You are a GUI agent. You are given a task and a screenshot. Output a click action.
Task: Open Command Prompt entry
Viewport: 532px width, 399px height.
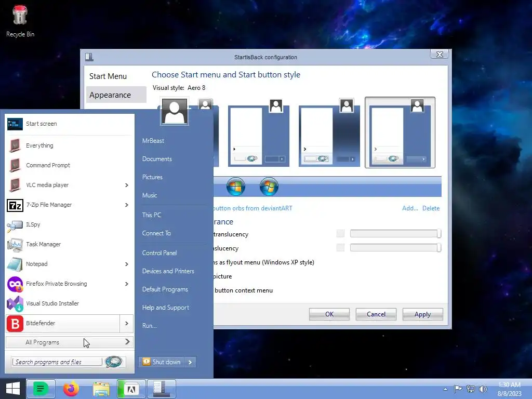click(x=69, y=165)
